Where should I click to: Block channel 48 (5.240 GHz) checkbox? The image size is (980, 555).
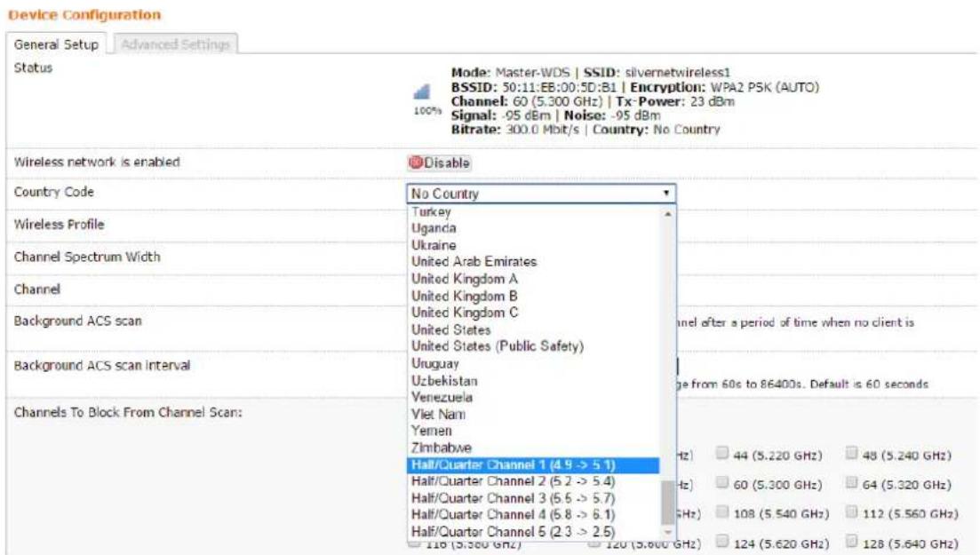coord(851,453)
